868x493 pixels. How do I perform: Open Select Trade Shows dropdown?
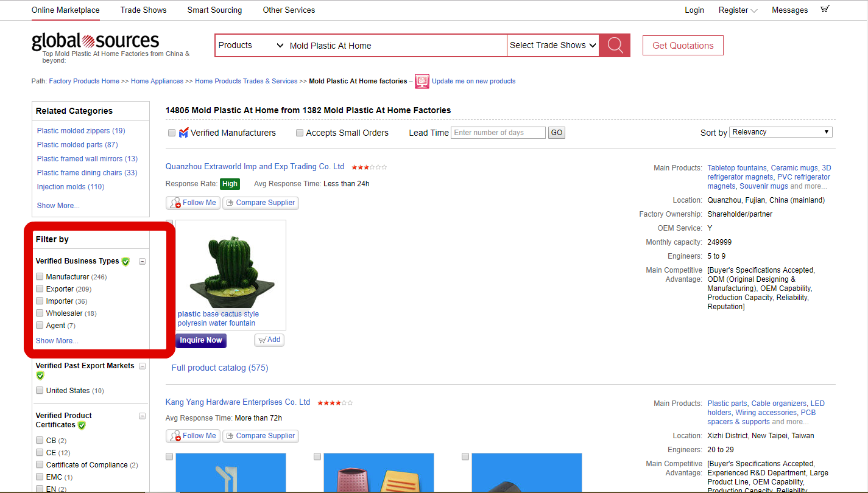552,45
